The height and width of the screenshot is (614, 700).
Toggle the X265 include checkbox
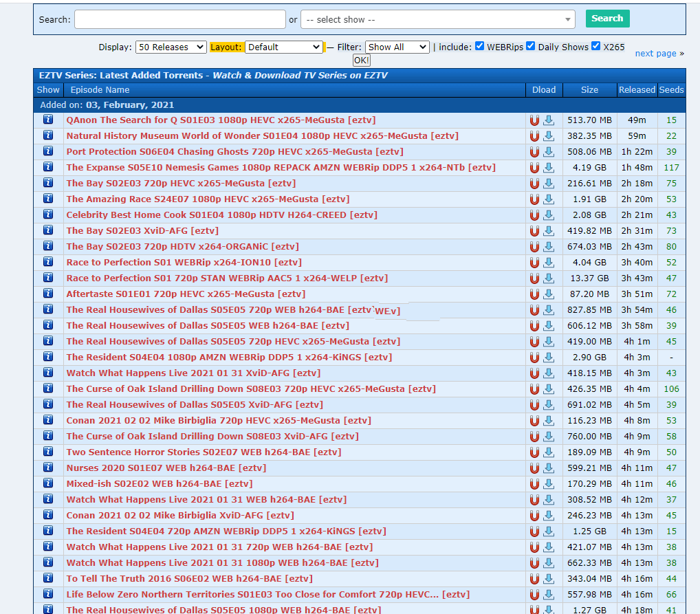pyautogui.click(x=595, y=46)
